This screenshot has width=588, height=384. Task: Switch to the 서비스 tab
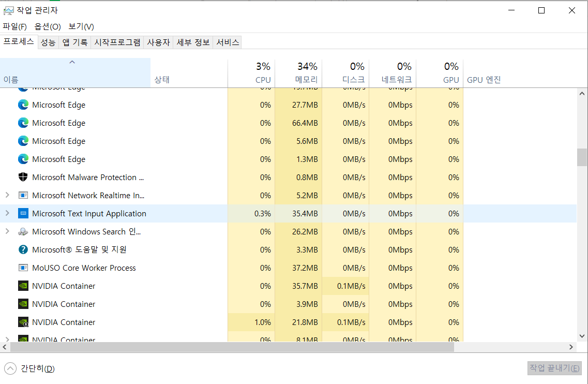coord(228,42)
